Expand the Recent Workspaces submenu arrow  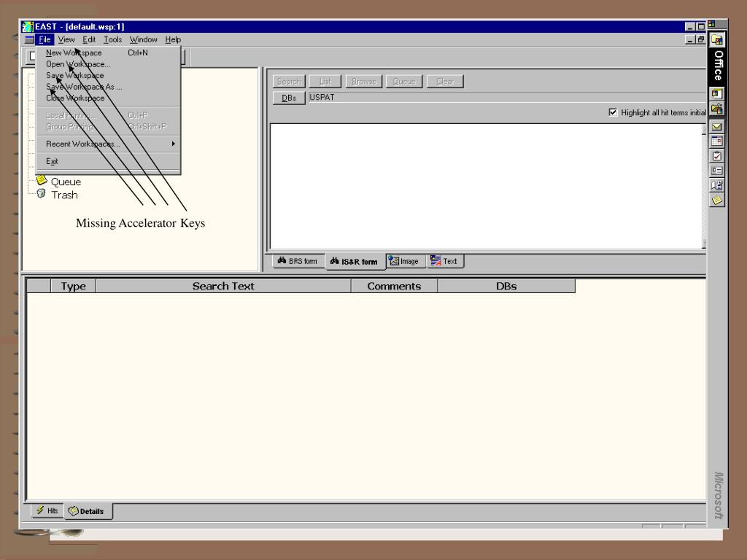click(x=174, y=144)
